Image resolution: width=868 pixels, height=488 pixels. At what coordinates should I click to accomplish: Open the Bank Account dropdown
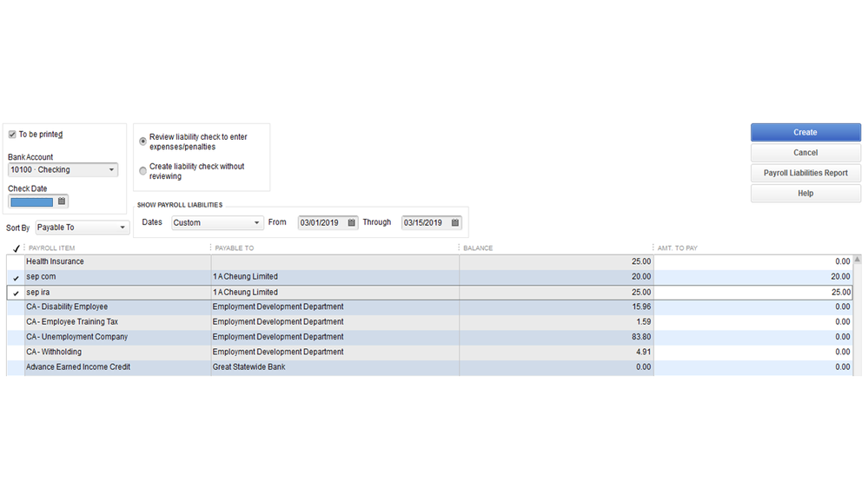[x=63, y=170]
